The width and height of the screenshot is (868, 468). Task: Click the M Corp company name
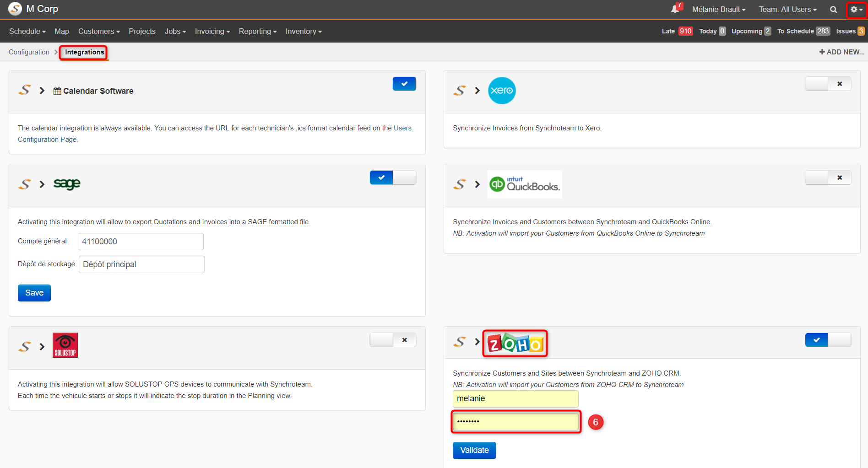pos(42,9)
